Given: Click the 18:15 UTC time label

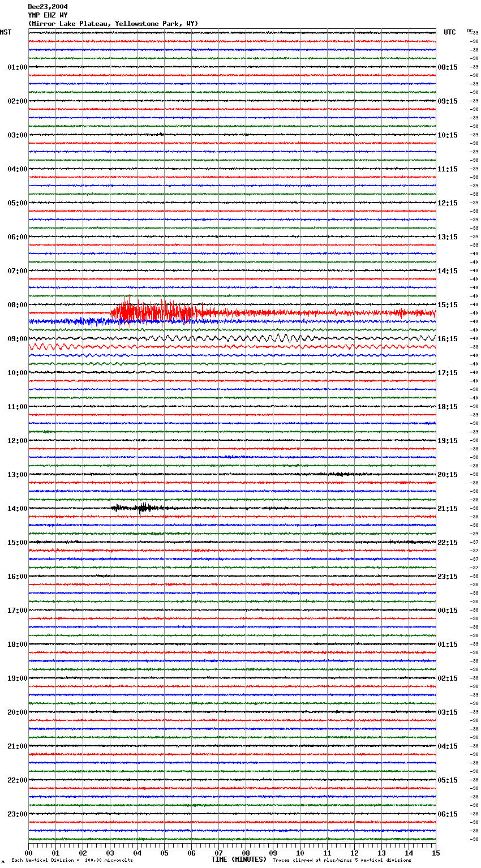Looking at the screenshot, I should [448, 407].
